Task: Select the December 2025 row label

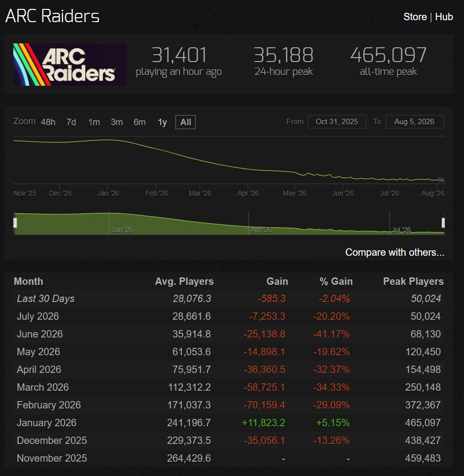Action: coord(52,441)
